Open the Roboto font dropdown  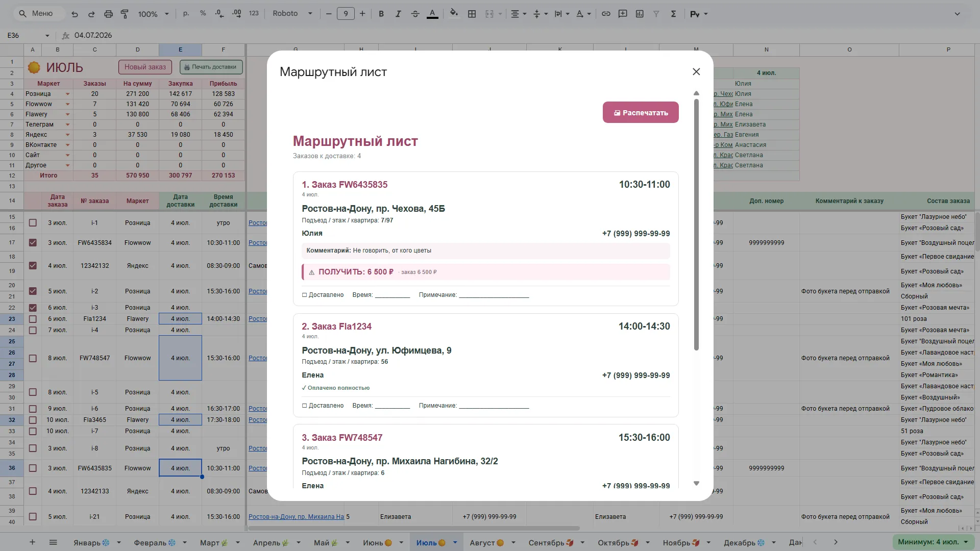(292, 14)
